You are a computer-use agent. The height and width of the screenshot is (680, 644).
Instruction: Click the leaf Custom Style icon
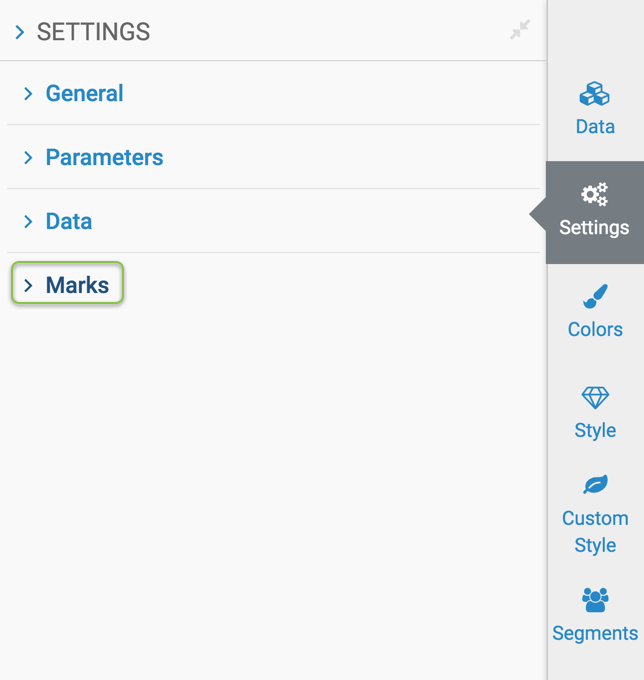(x=595, y=485)
